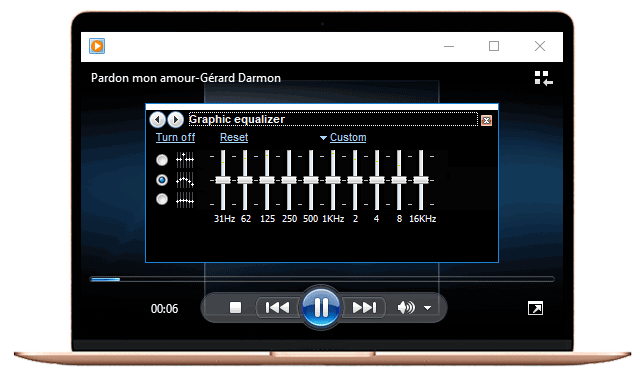Reset the equalizer settings

pyautogui.click(x=234, y=137)
